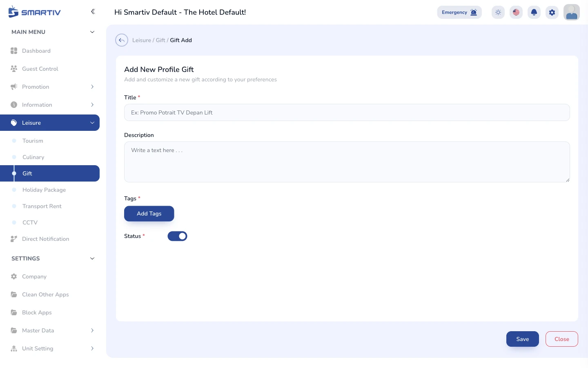This screenshot has width=588, height=368.
Task: Select the Gift menu item
Action: pyautogui.click(x=50, y=173)
